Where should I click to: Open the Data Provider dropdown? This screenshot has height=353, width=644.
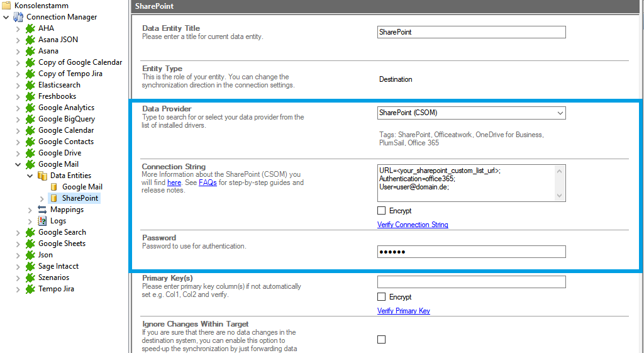tap(560, 113)
